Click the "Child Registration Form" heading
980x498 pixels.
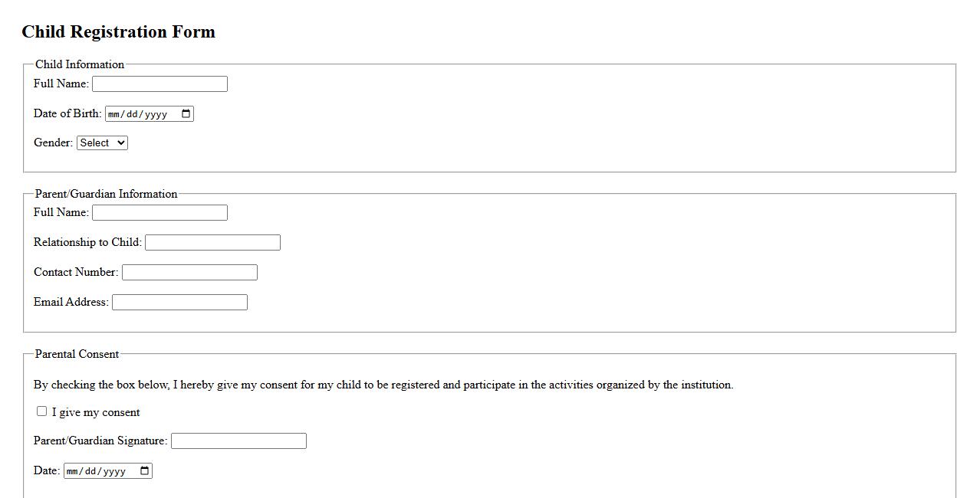coord(118,32)
